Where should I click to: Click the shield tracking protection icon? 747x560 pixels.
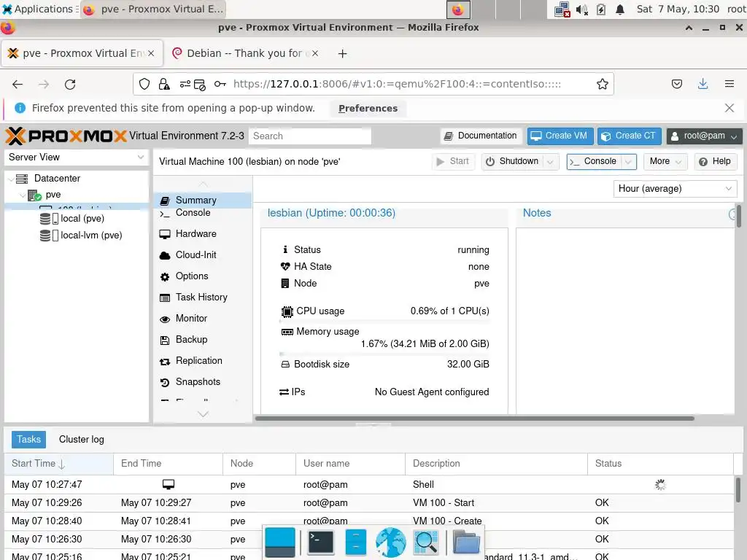pos(144,85)
